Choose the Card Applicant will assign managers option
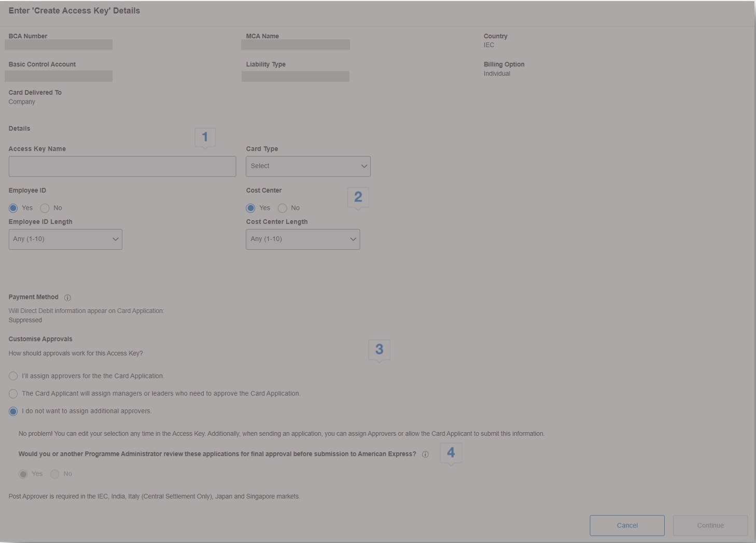The image size is (756, 543). (12, 393)
